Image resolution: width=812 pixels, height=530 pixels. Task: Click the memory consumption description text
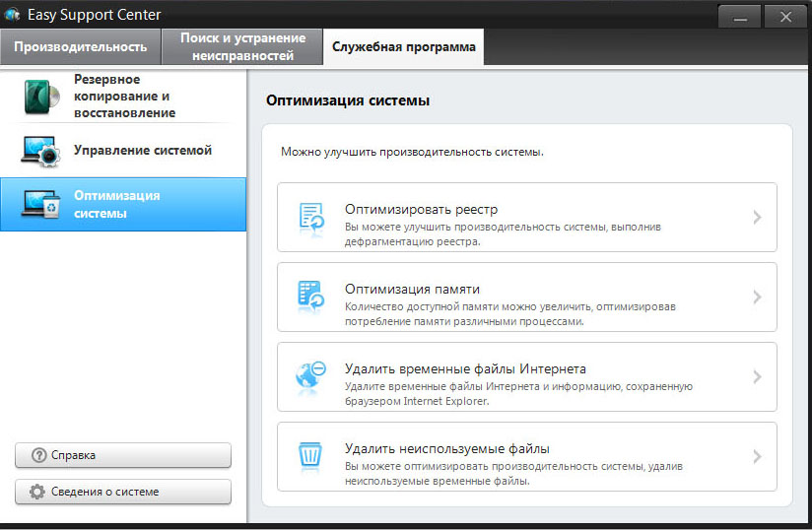[510, 313]
